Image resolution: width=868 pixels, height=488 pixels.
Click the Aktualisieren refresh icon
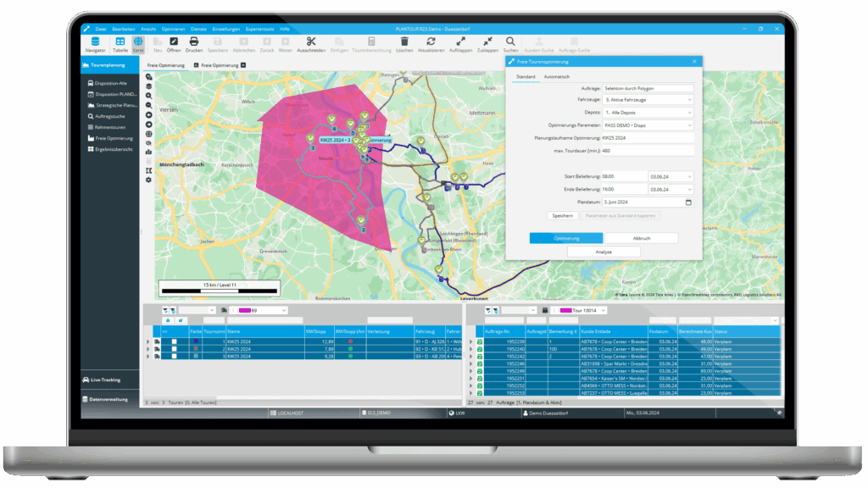(x=431, y=42)
